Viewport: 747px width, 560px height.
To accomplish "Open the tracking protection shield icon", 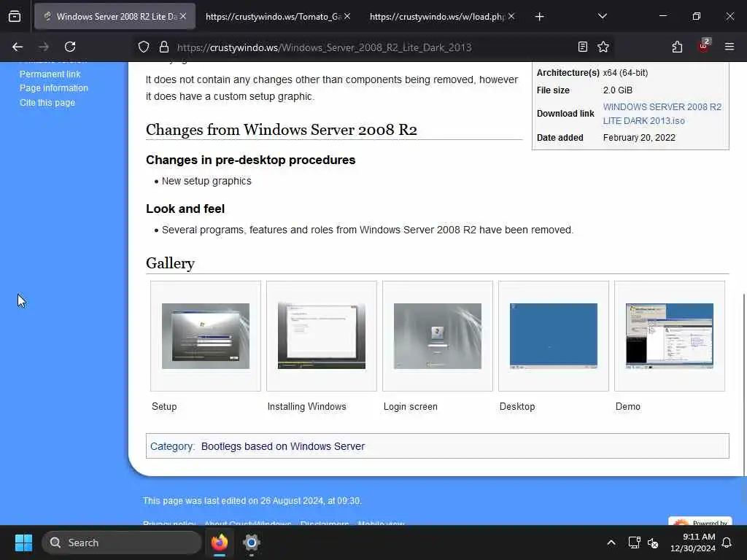I will click(x=144, y=47).
